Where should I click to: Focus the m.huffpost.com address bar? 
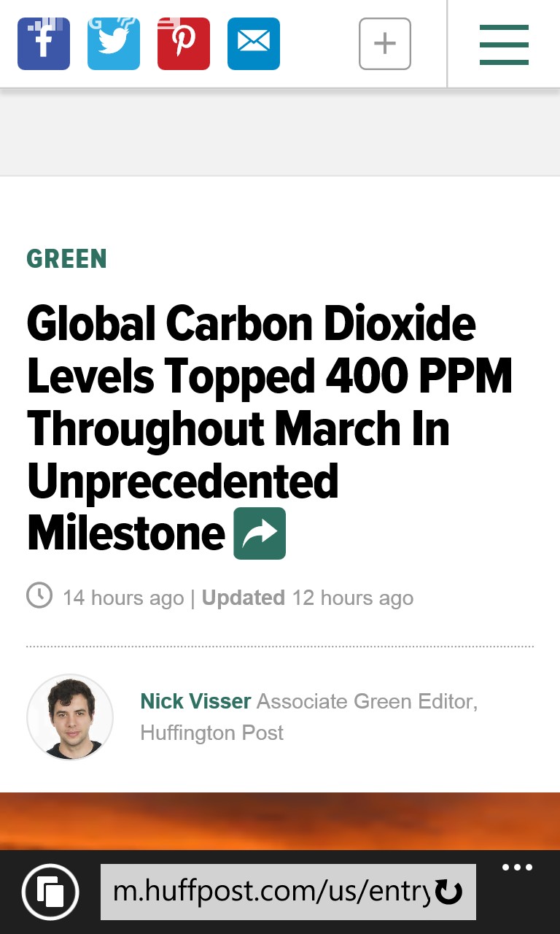[x=288, y=892]
